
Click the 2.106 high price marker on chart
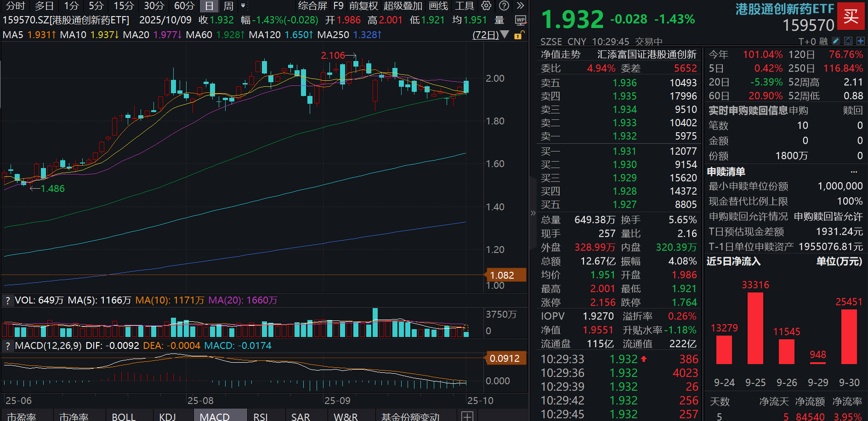[x=333, y=55]
